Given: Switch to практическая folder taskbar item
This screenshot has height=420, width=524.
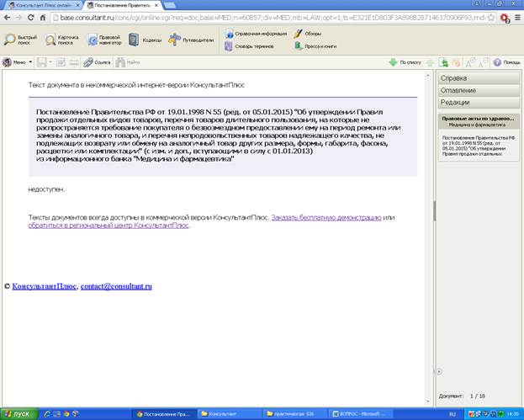Looking at the screenshot, I should 294,414.
